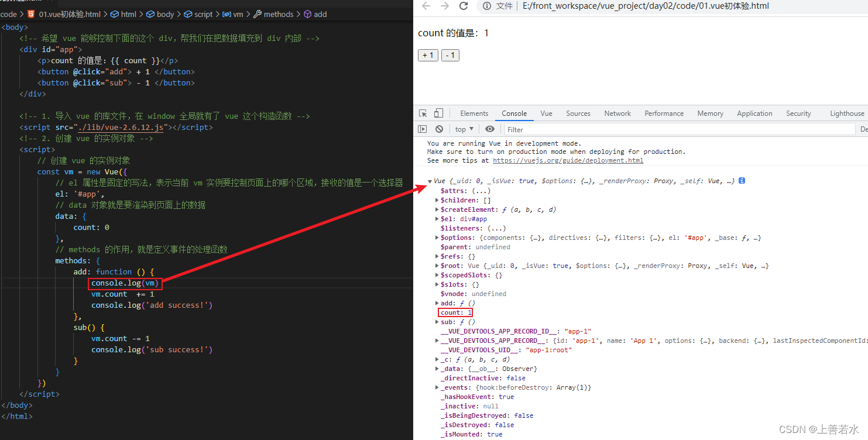Click the console Filter input field
The width and height of the screenshot is (868, 440).
click(x=679, y=129)
